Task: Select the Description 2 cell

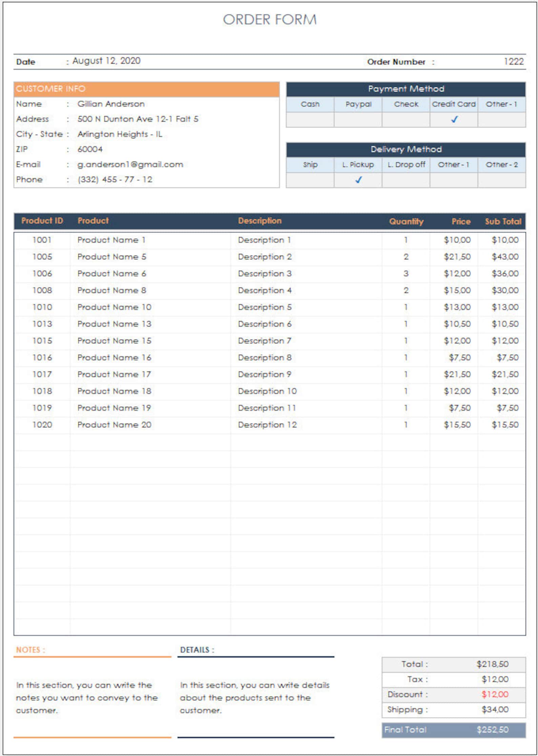Action: (x=306, y=257)
